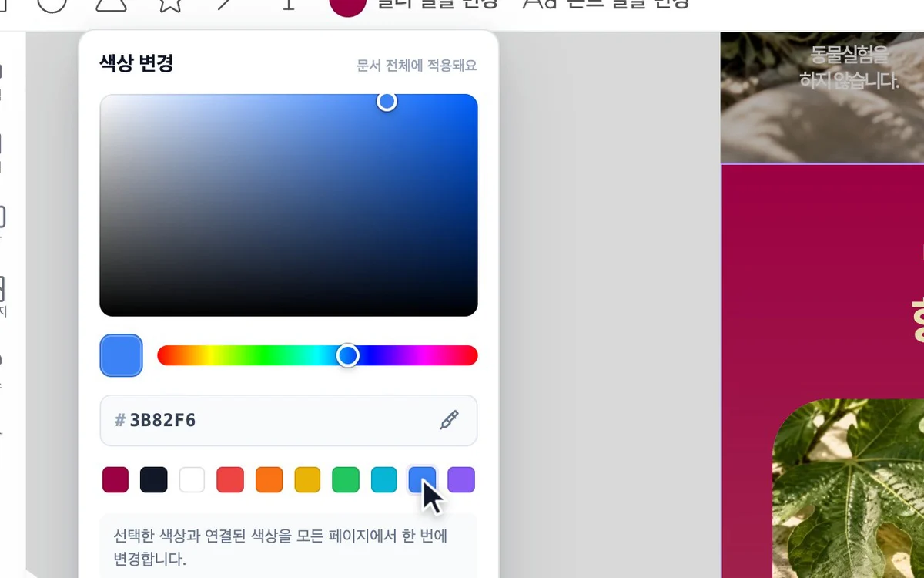Click the '색상 변경' panel title
The image size is (924, 578).
[x=136, y=63]
